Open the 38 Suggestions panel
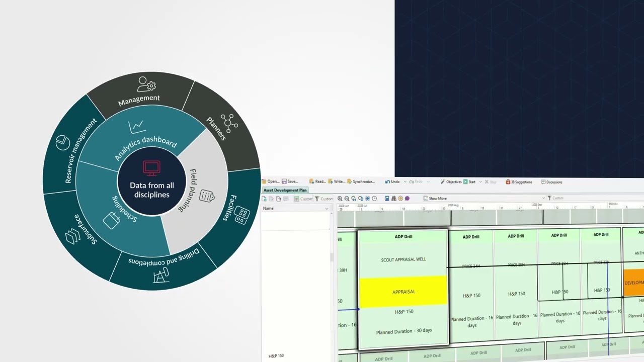 519,182
